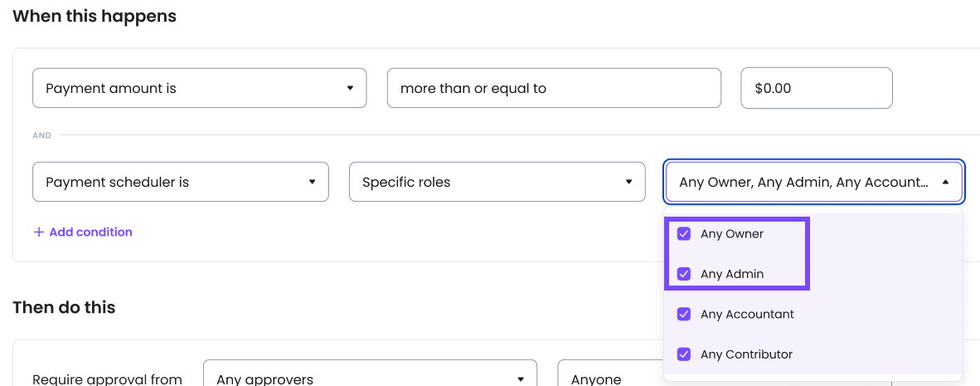Image resolution: width=980 pixels, height=386 pixels.
Task: Click the Specific roles dropdown arrow
Action: (628, 182)
